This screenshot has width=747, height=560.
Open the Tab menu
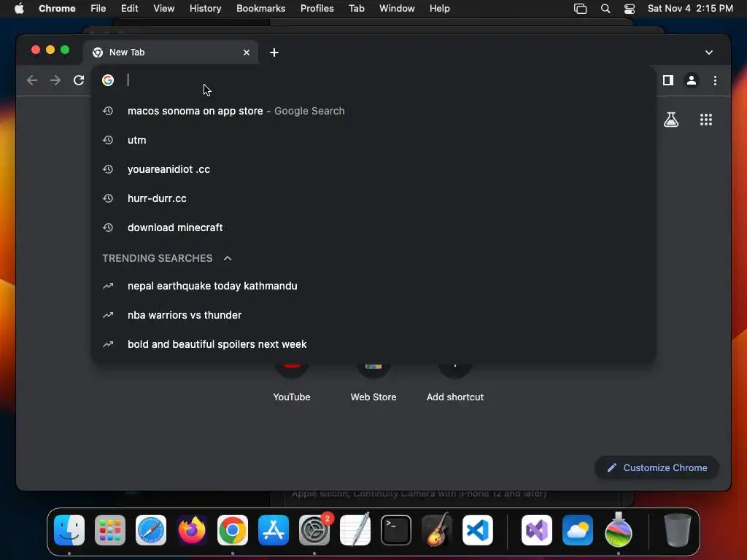click(356, 9)
